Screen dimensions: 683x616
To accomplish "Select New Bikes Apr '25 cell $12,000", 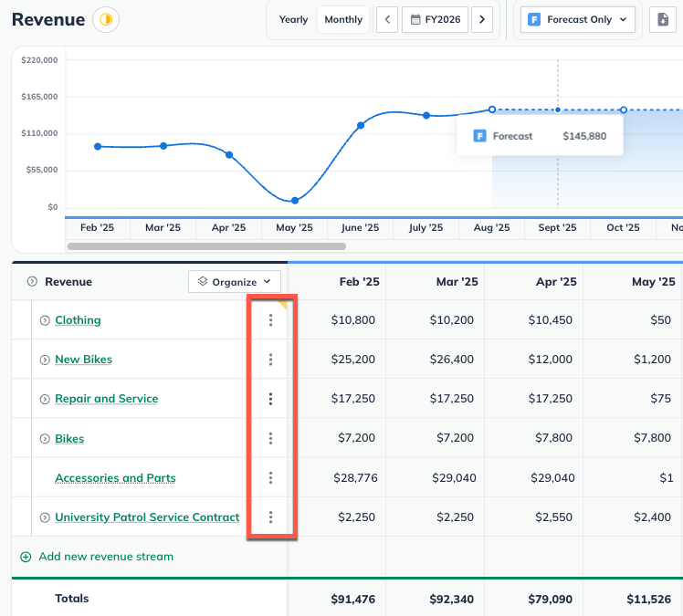I will click(551, 360).
